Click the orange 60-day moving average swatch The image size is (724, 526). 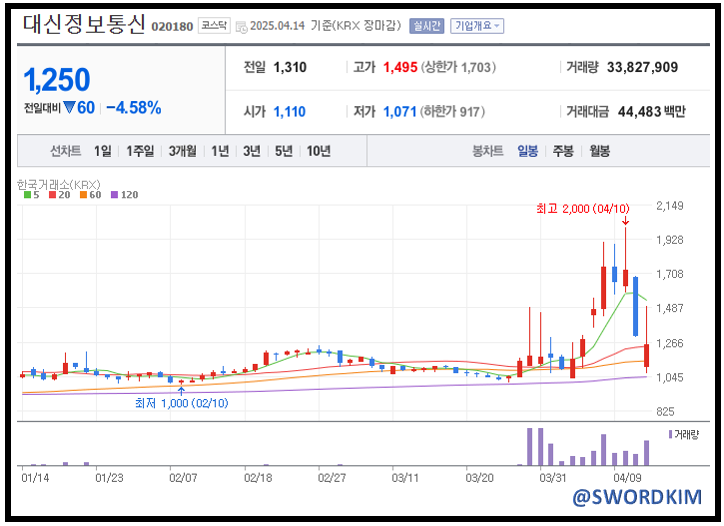[83, 195]
